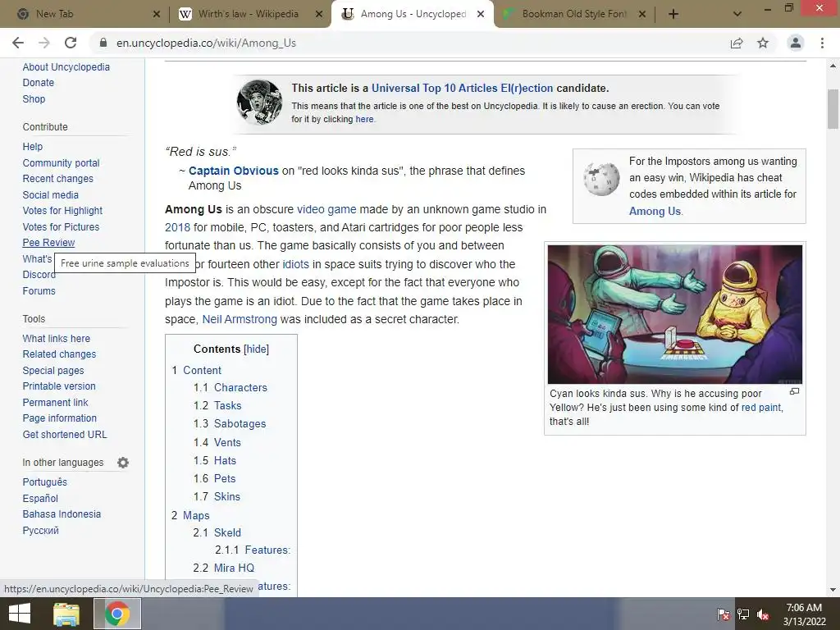Jump to 2.1 Skeld section
Viewport: 840px width, 630px height.
[228, 532]
